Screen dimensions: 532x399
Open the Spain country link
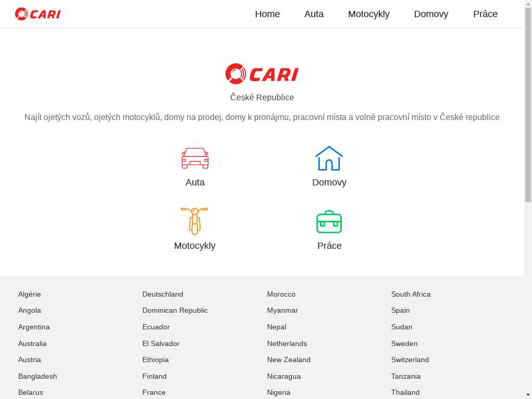401,311
